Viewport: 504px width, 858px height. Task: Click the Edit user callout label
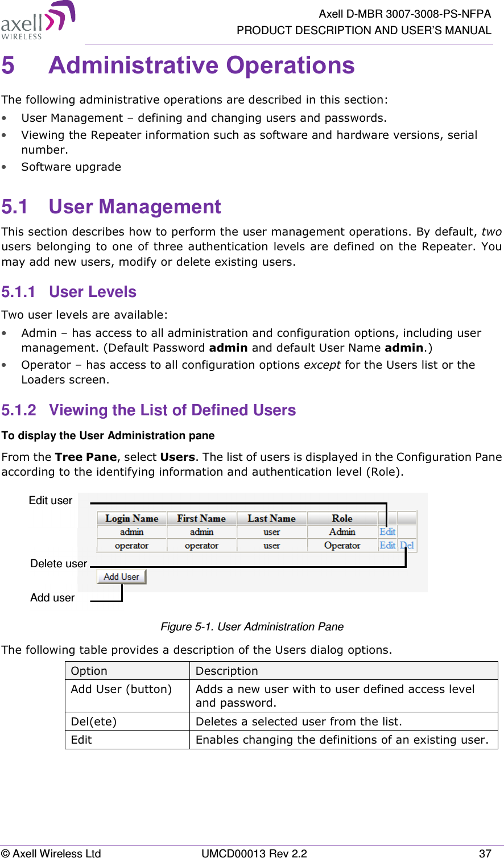[49, 500]
